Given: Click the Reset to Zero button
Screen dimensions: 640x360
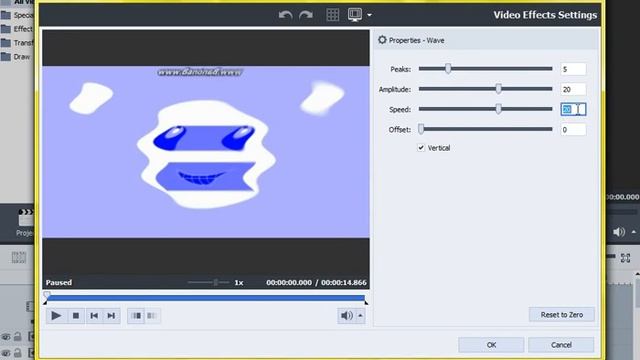Looking at the screenshot, I should coord(562,315).
